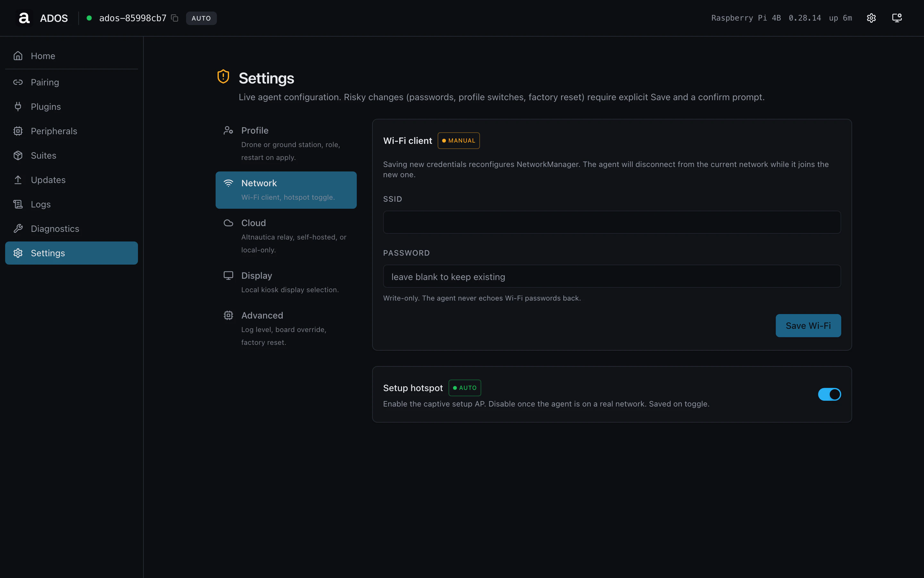The height and width of the screenshot is (578, 924).
Task: Click the ADOS logo icon
Action: point(24,18)
